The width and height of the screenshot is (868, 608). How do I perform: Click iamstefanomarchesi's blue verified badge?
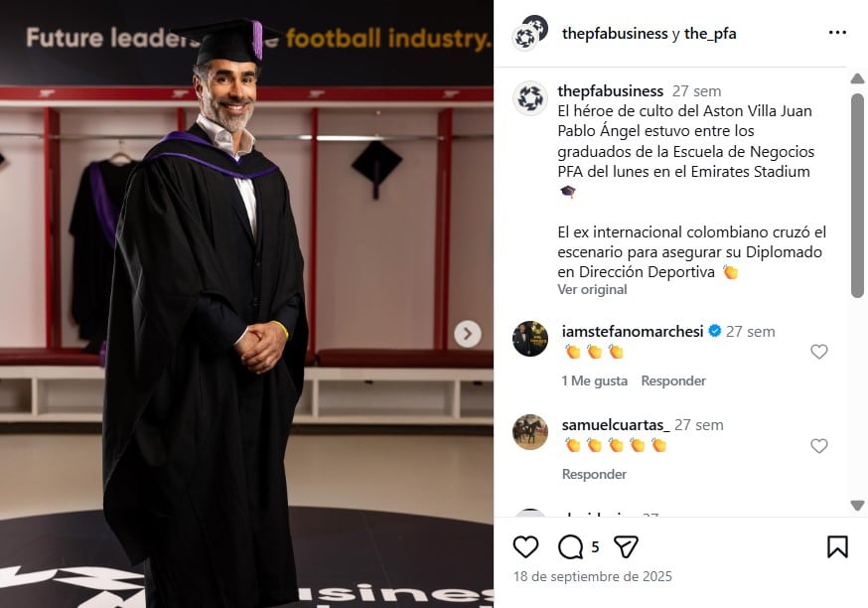pos(713,331)
